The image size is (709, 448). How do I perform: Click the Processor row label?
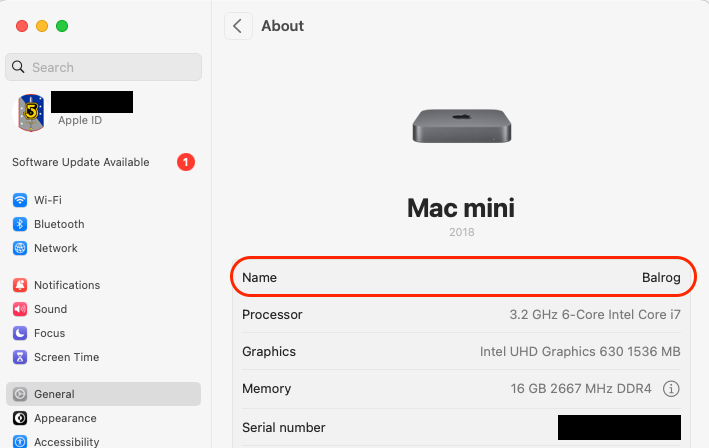pyautogui.click(x=272, y=314)
